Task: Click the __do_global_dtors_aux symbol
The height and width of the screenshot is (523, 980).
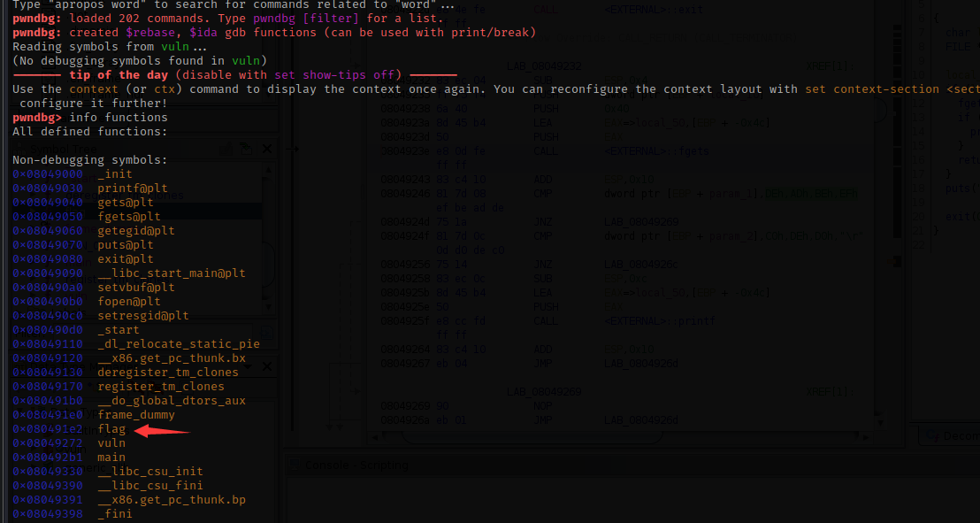Action: 172,400
